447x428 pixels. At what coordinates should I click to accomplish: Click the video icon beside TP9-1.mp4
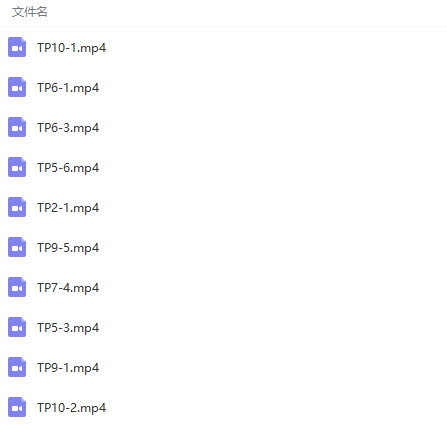click(x=17, y=367)
